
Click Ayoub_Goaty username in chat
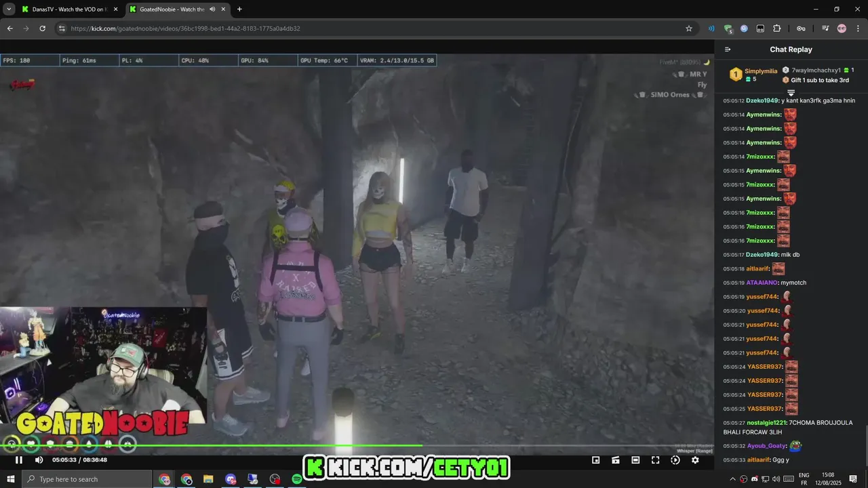point(766,446)
